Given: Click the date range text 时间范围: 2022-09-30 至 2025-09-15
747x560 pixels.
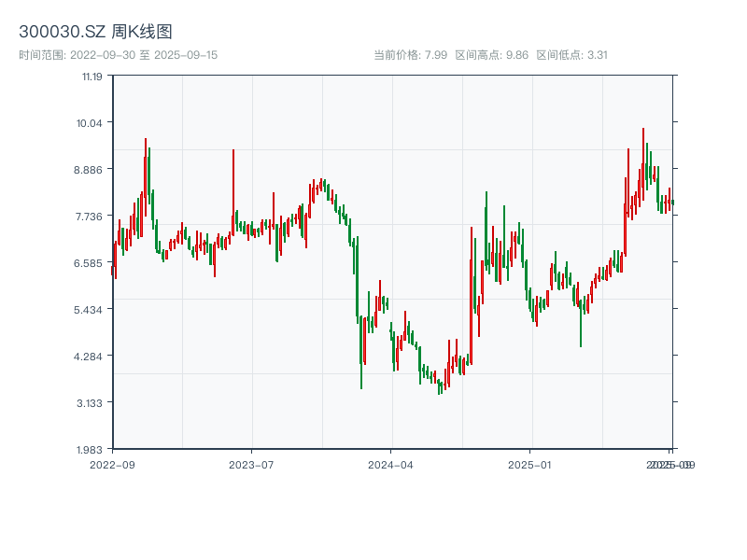Looking at the screenshot, I should coord(119,55).
